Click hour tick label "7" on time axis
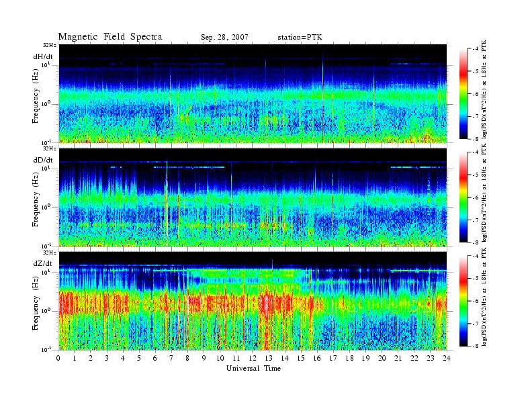Screen dimensions: 532x411 pyautogui.click(x=171, y=358)
